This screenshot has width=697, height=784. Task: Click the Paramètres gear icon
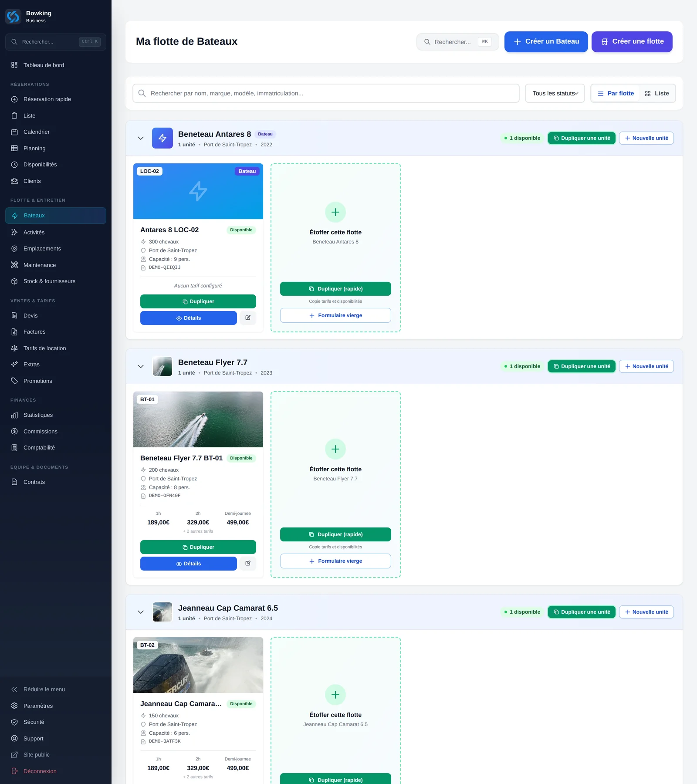point(14,706)
